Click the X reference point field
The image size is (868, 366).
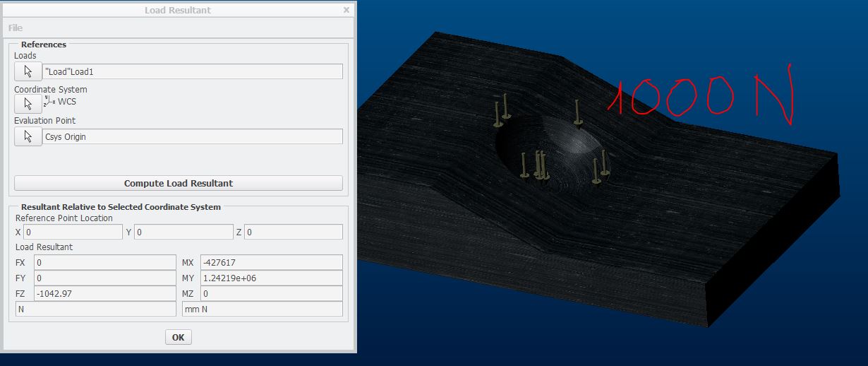(x=73, y=232)
